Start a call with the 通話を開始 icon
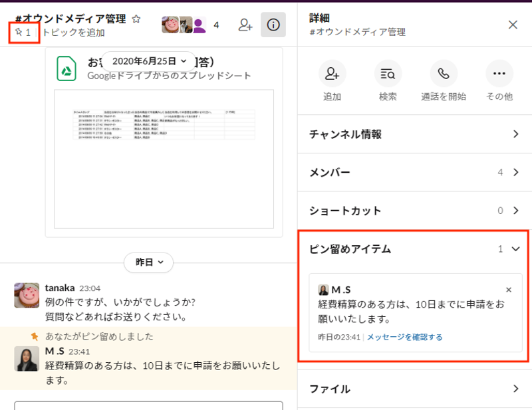This screenshot has height=410, width=532. tap(444, 74)
